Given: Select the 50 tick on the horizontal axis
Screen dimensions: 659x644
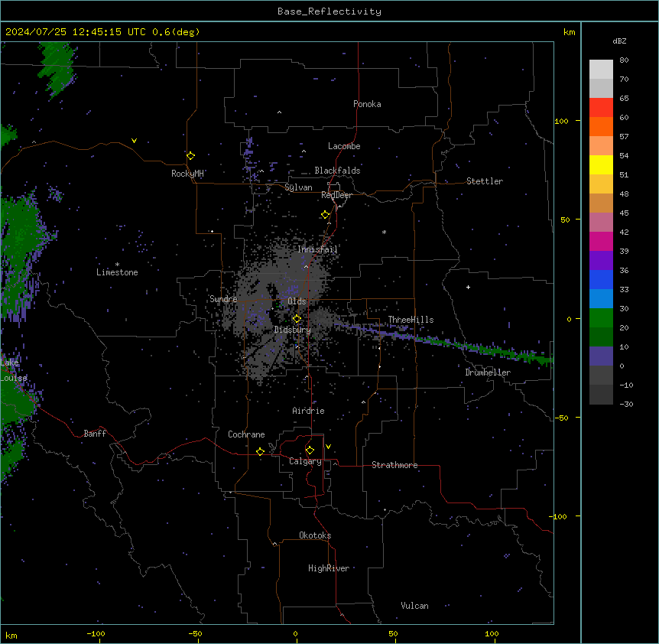Looking at the screenshot, I should coord(393,633).
